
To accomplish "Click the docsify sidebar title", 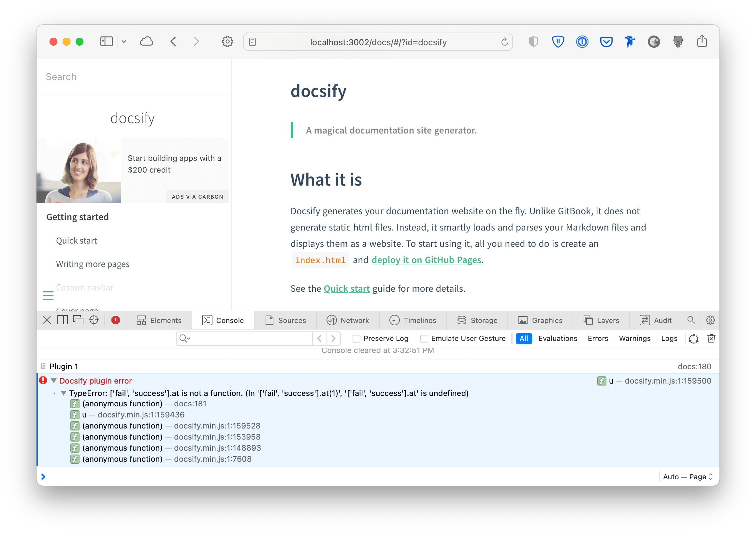I will (x=132, y=118).
